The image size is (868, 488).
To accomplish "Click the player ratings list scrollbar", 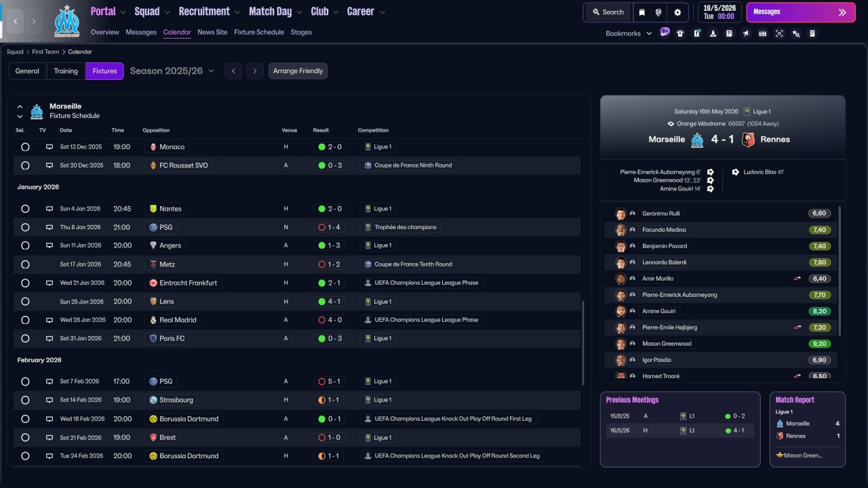I will 840,271.
